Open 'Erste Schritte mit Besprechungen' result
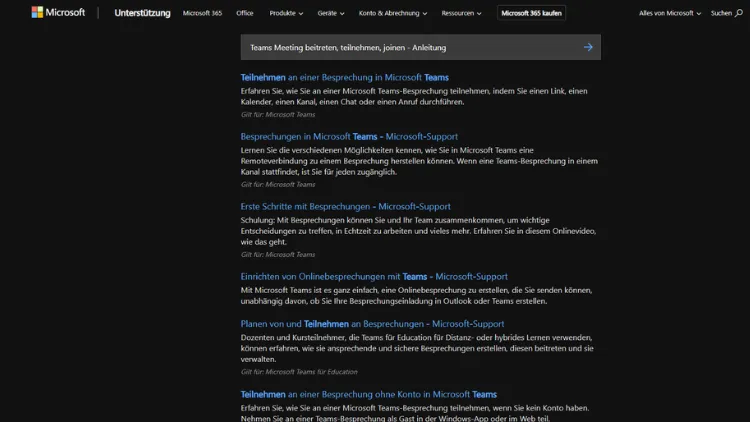The height and width of the screenshot is (422, 750). pyautogui.click(x=345, y=206)
